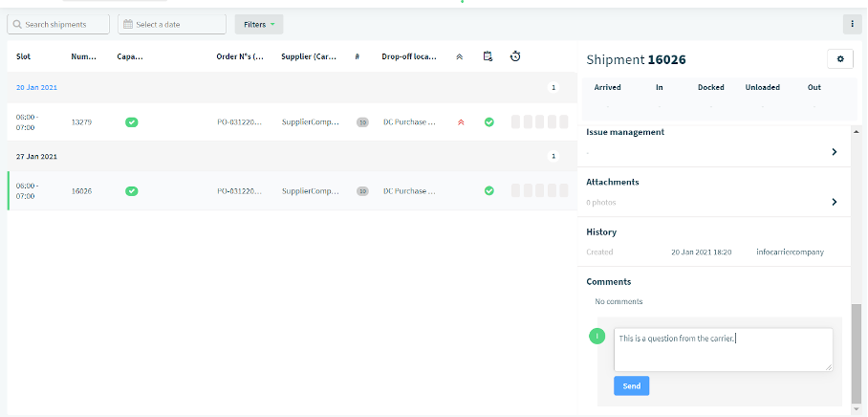Click the Search shipments field
This screenshot has width=868, height=417.
[58, 24]
